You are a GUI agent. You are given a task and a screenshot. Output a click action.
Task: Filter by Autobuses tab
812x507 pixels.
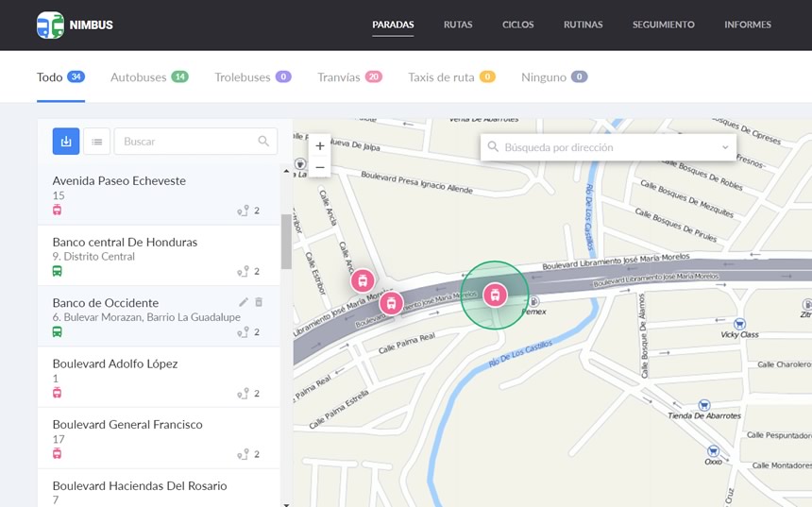(148, 77)
